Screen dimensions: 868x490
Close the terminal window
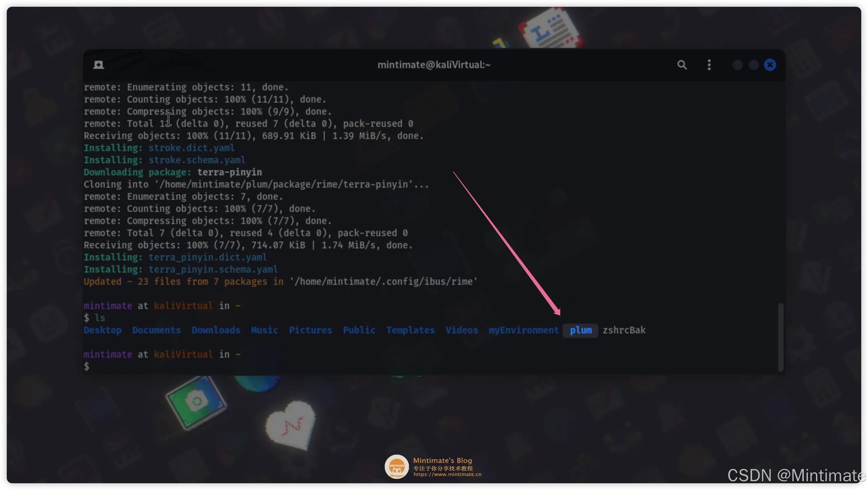pos(770,65)
